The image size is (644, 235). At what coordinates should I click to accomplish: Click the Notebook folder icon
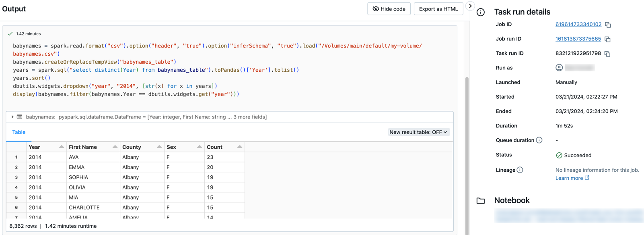click(481, 201)
